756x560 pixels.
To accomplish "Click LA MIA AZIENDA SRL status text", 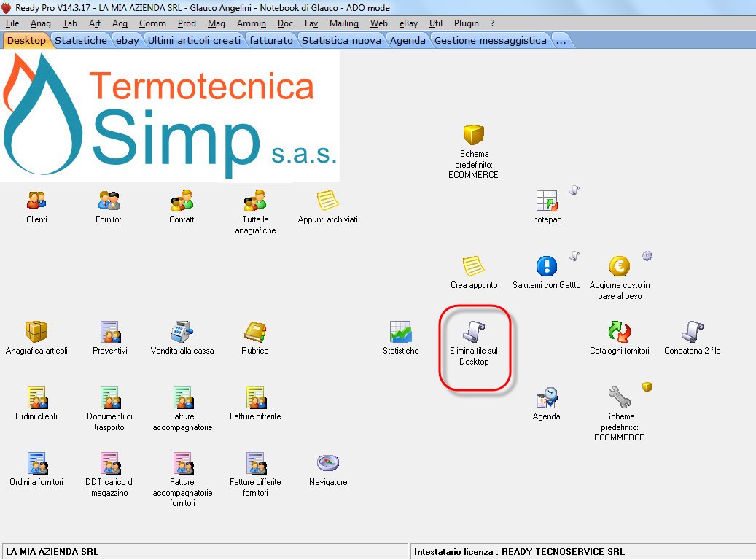I will [x=52, y=552].
